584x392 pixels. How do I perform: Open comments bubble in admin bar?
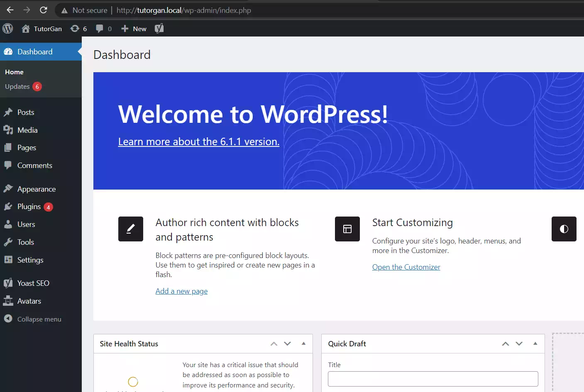click(100, 29)
